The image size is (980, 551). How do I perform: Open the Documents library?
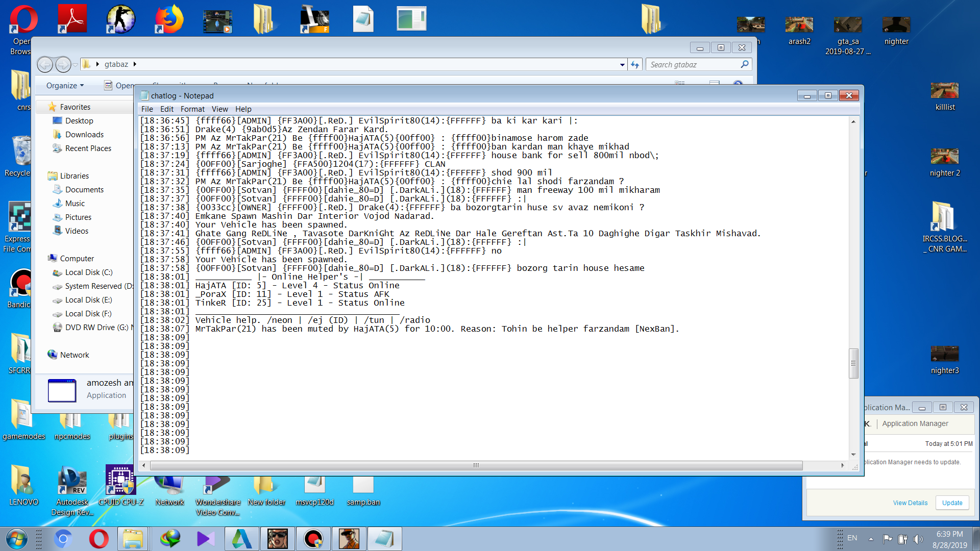click(84, 190)
